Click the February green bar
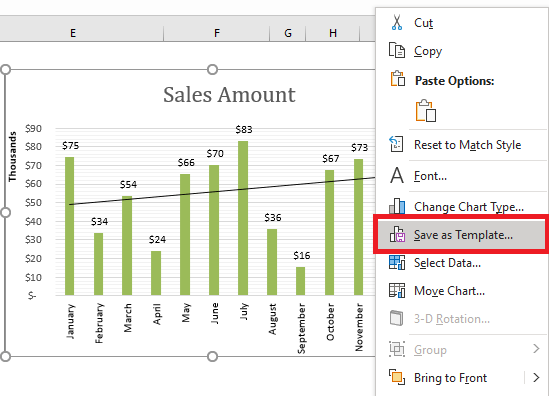The width and height of the screenshot is (549, 396). [98, 264]
